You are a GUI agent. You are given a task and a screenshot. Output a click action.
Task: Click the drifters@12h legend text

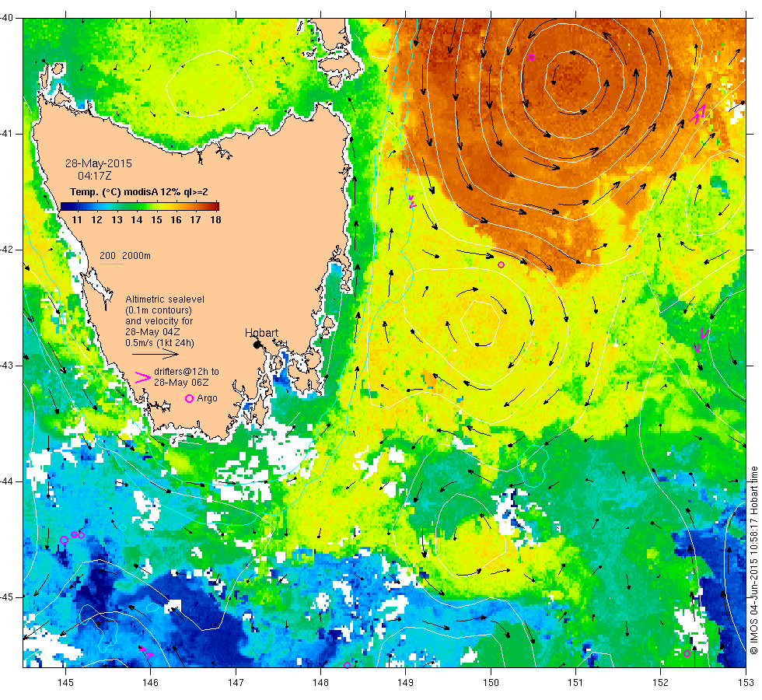(x=187, y=376)
